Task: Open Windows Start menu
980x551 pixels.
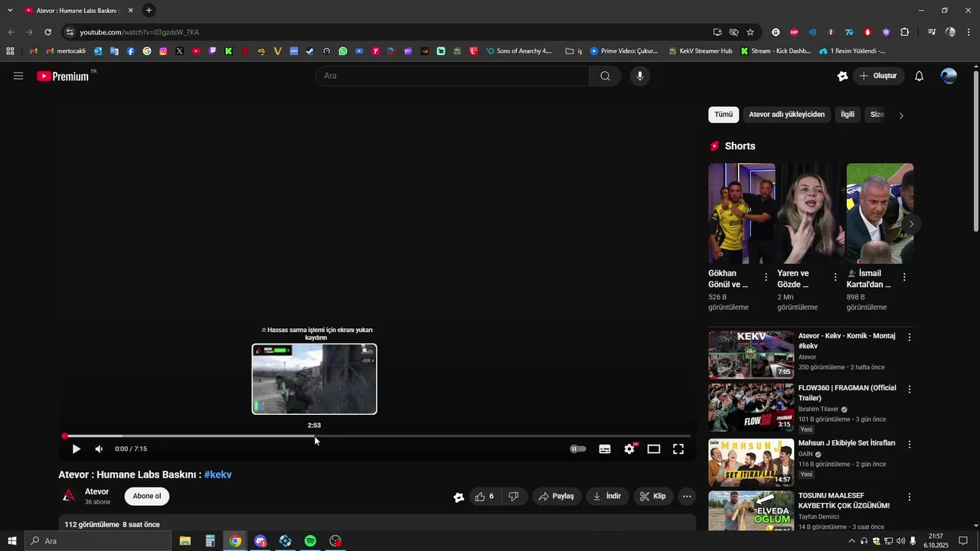Action: coord(11,541)
